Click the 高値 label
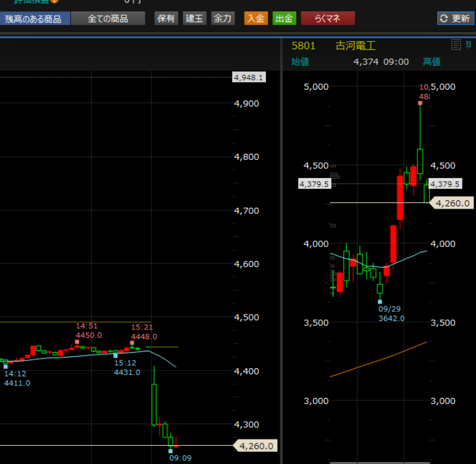The image size is (476, 464). click(x=432, y=62)
